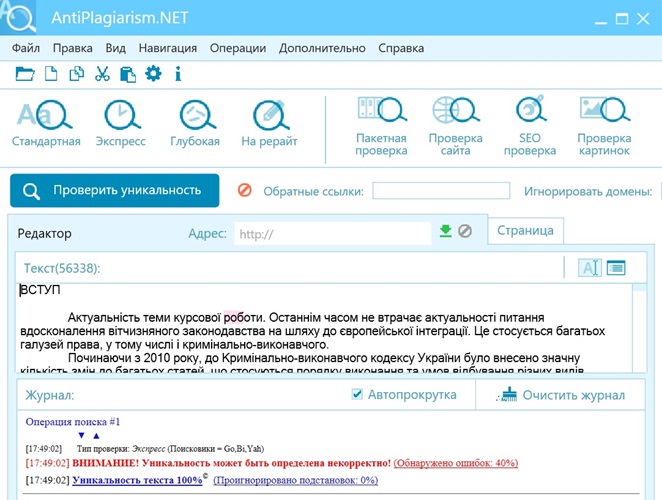Viewport: 662px width, 500px height.
Task: Open SEO проверка tool
Action: coord(530,127)
